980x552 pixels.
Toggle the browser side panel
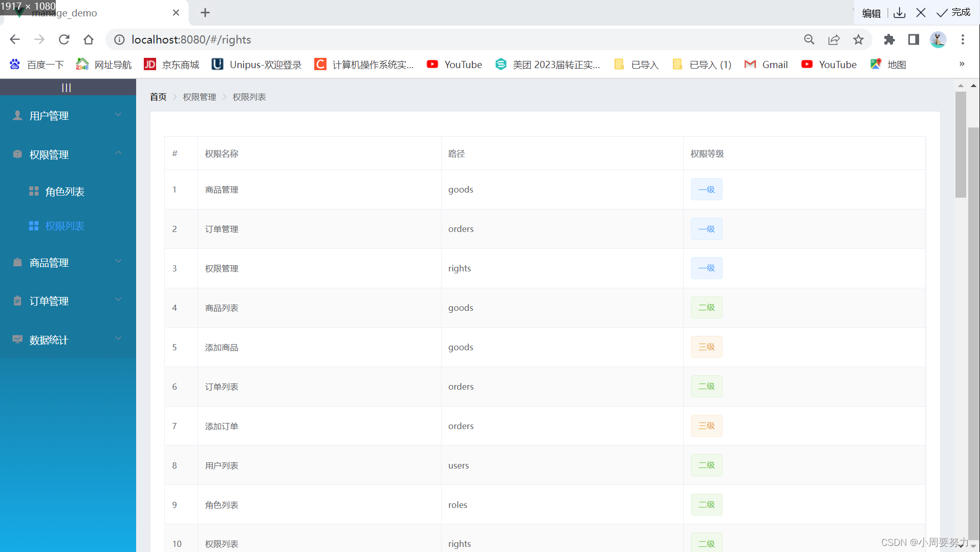[913, 39]
